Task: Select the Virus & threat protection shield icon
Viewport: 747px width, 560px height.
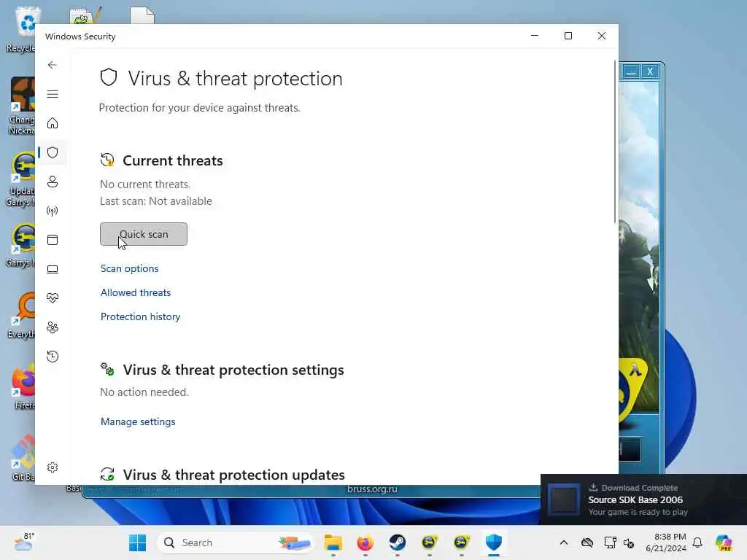Action: [x=53, y=152]
